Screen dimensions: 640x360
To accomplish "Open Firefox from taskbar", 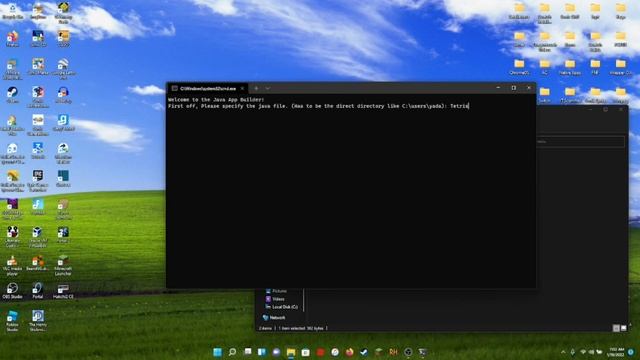I will 349,352.
